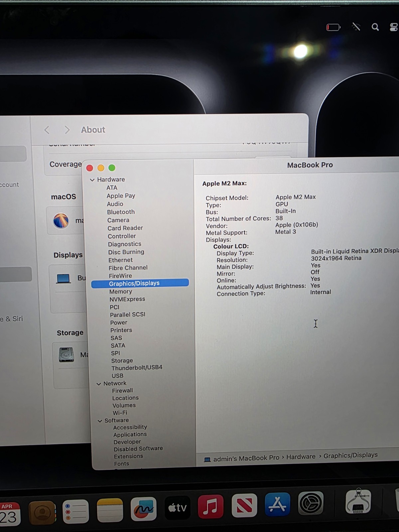Open Spotlight search in menu bar
The height and width of the screenshot is (532, 399).
pos(375,27)
